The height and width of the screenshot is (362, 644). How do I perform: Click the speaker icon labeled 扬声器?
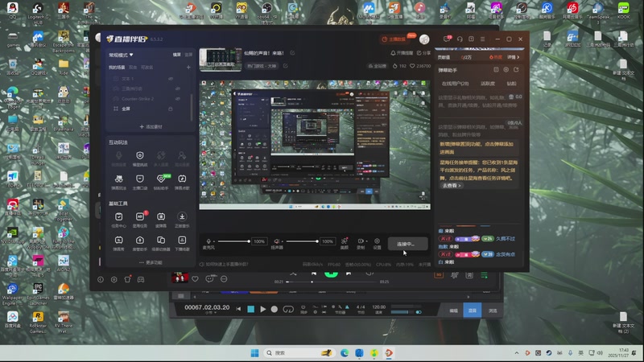pos(276,241)
